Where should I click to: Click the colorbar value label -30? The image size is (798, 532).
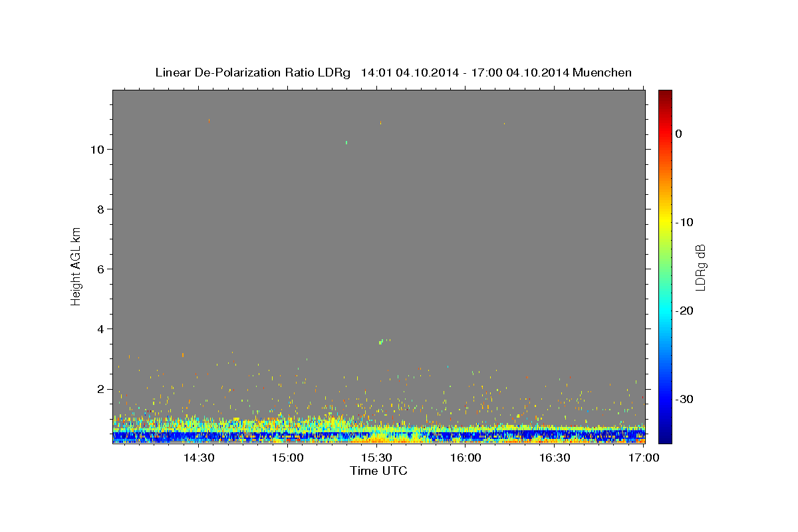pos(685,399)
